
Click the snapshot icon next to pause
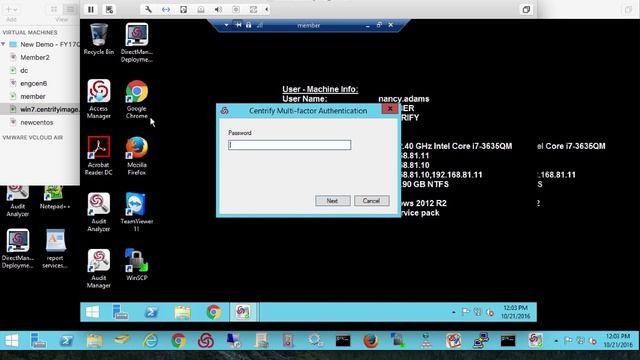pos(109,9)
